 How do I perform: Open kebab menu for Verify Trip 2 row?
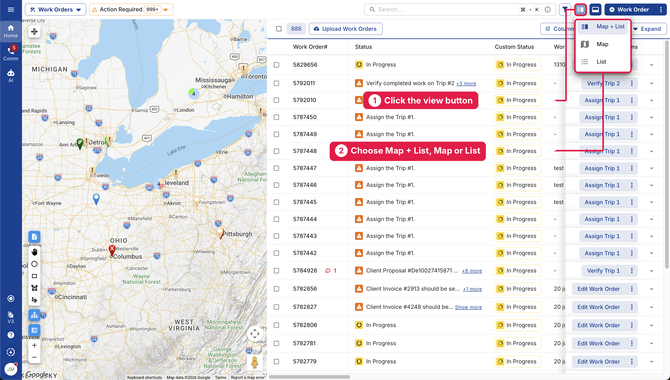coord(632,83)
